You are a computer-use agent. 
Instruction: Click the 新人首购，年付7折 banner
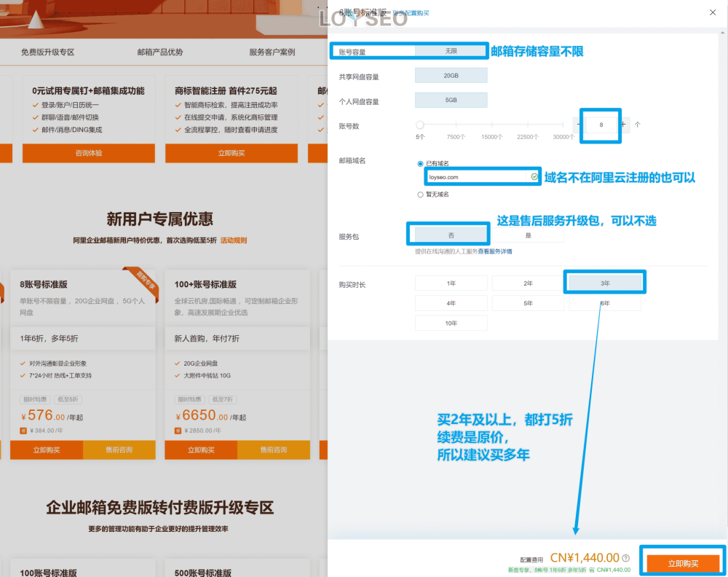tap(237, 338)
